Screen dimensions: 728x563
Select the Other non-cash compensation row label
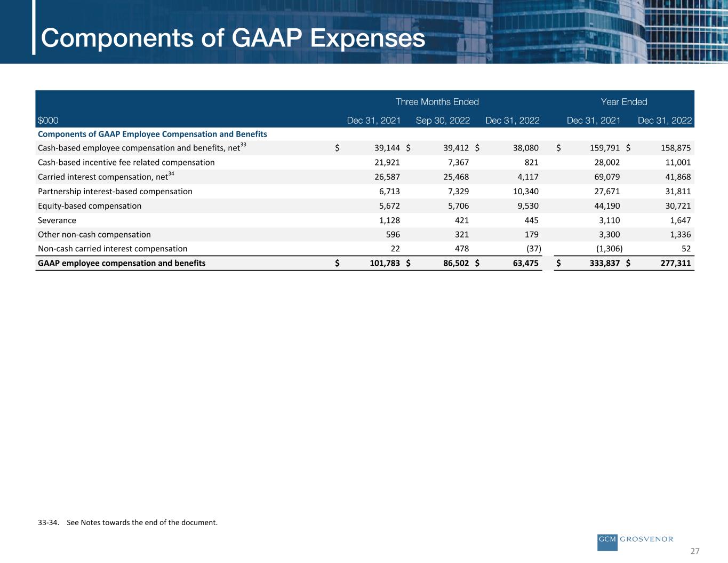pyautogui.click(x=94, y=235)
